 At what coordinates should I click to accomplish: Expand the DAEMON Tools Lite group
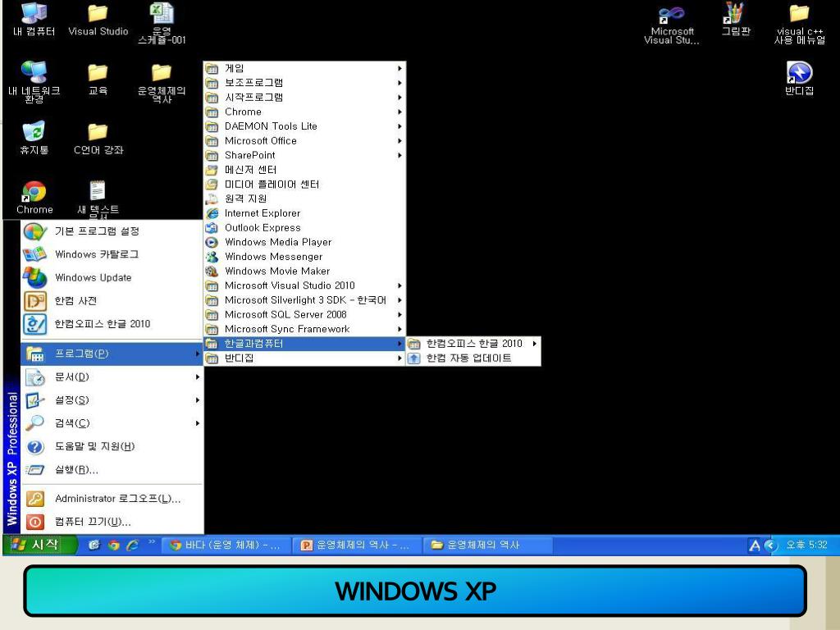point(304,126)
